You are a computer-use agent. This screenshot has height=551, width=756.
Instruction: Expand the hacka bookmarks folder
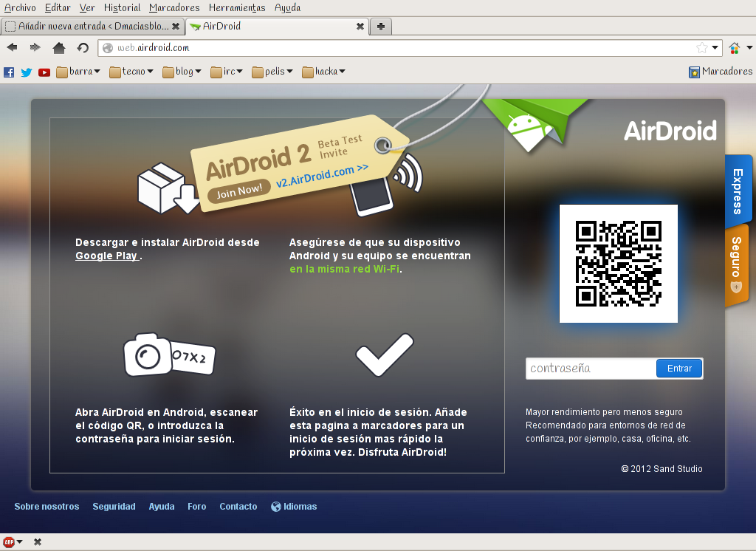(x=323, y=72)
